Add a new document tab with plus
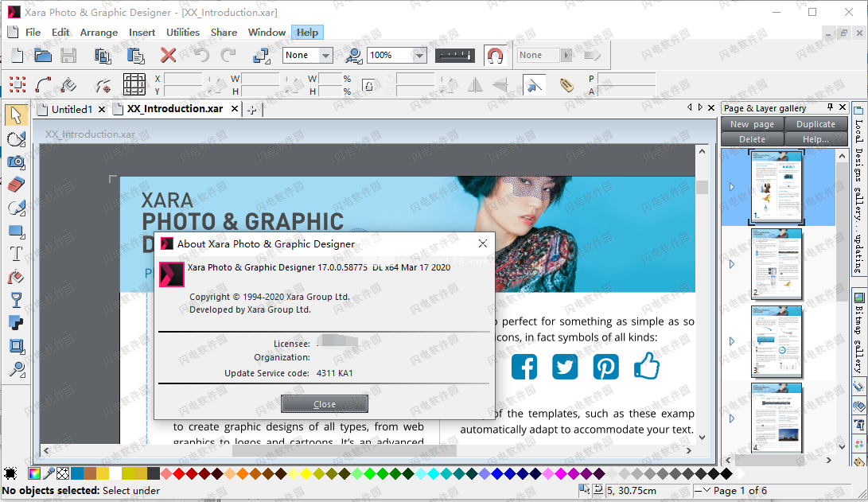The width and height of the screenshot is (868, 502). click(252, 110)
